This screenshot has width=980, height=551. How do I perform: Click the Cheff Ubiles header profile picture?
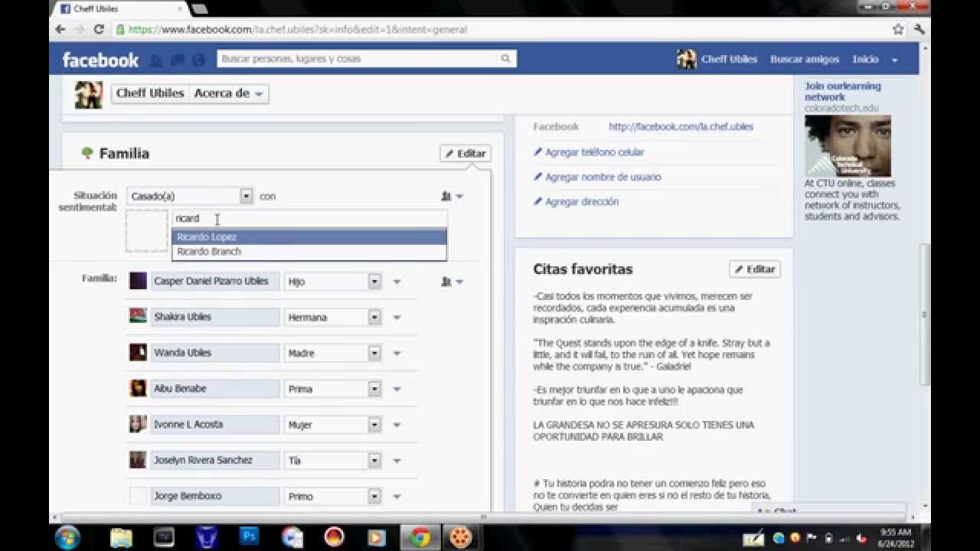click(x=686, y=59)
